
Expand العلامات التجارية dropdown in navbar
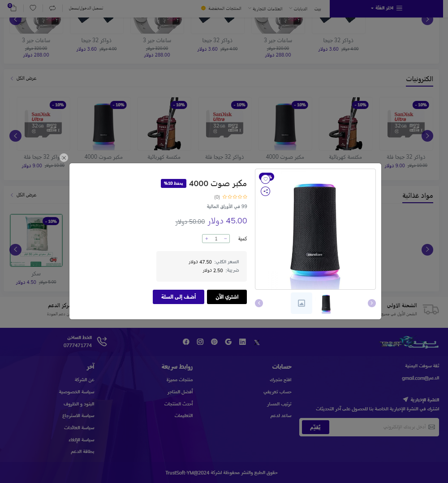coord(265,9)
